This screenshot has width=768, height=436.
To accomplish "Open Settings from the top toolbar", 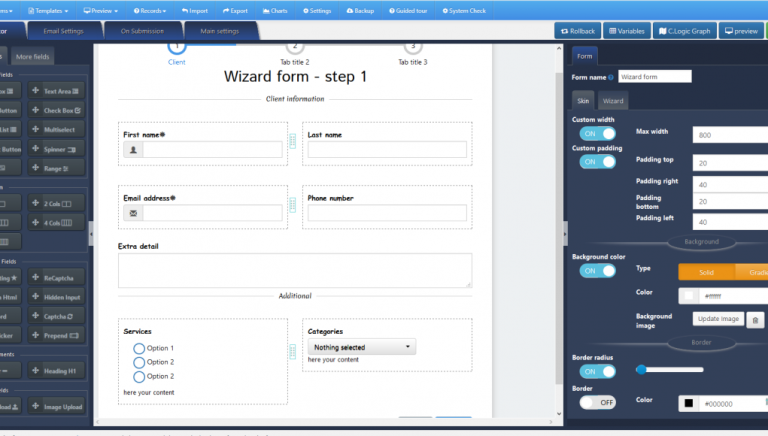I will point(317,10).
